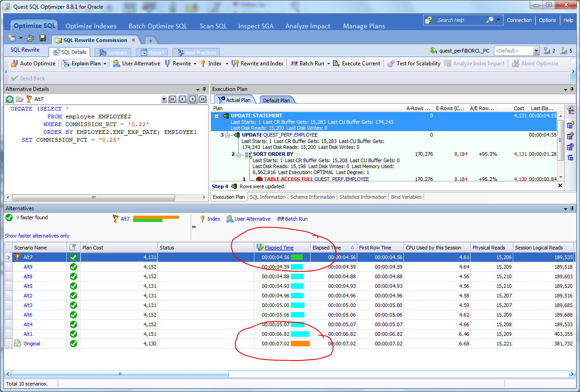580x392 pixels.
Task: Open Alternative Details panel menu arrow
Action: [198, 89]
